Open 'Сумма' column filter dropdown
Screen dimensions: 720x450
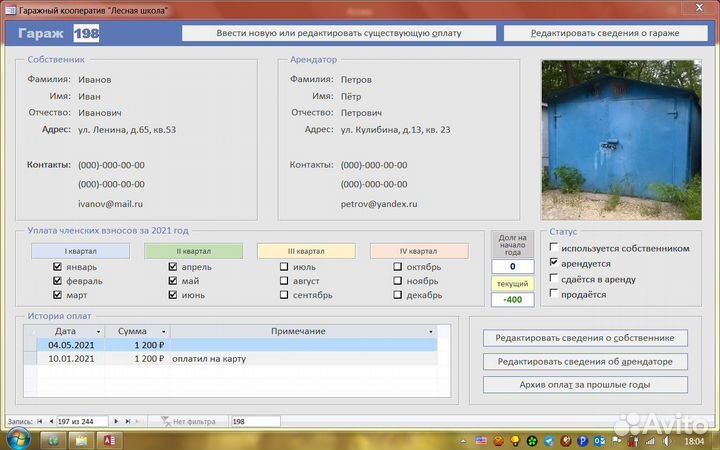tap(163, 331)
